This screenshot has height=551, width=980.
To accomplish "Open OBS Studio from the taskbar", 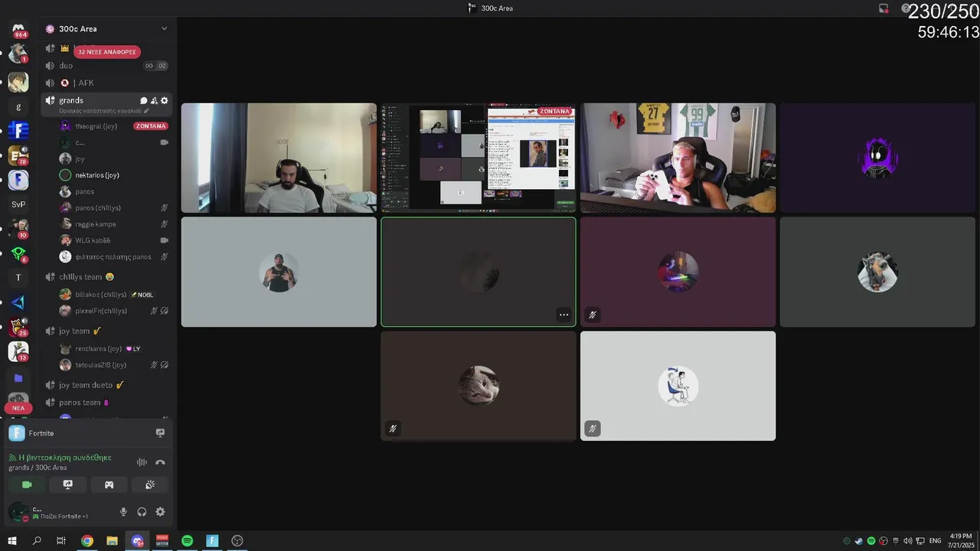I will (237, 540).
